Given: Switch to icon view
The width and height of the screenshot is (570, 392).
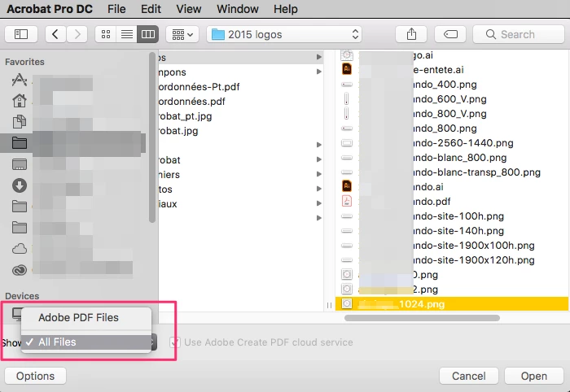Looking at the screenshot, I should [x=106, y=34].
